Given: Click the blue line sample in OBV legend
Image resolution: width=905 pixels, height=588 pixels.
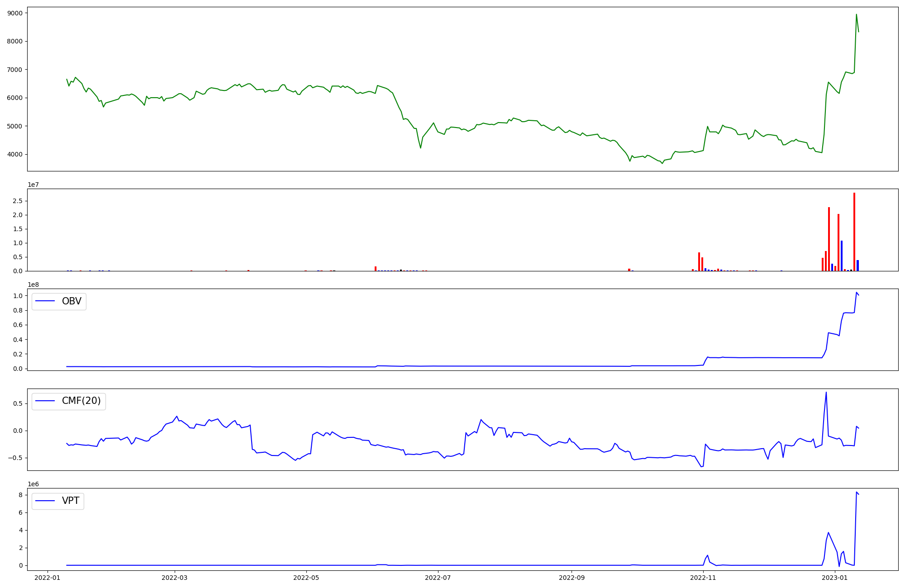Looking at the screenshot, I should [45, 301].
